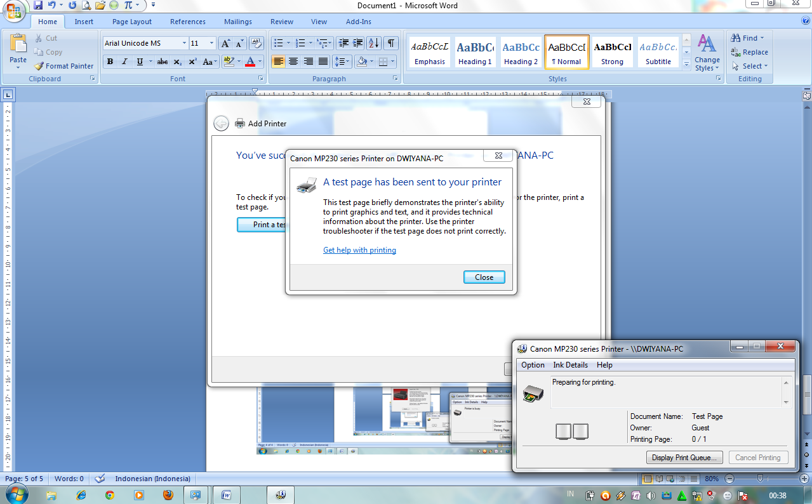Toggle Show/Hide paragraph marks
The width and height of the screenshot is (812, 504).
point(391,43)
